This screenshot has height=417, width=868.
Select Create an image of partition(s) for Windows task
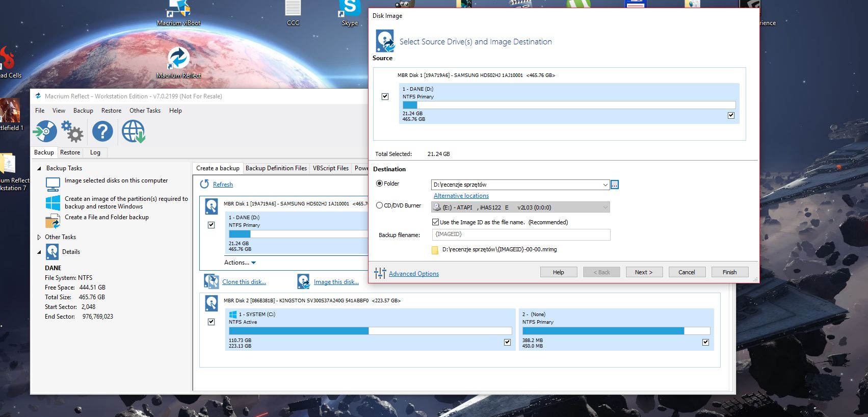[x=126, y=202]
